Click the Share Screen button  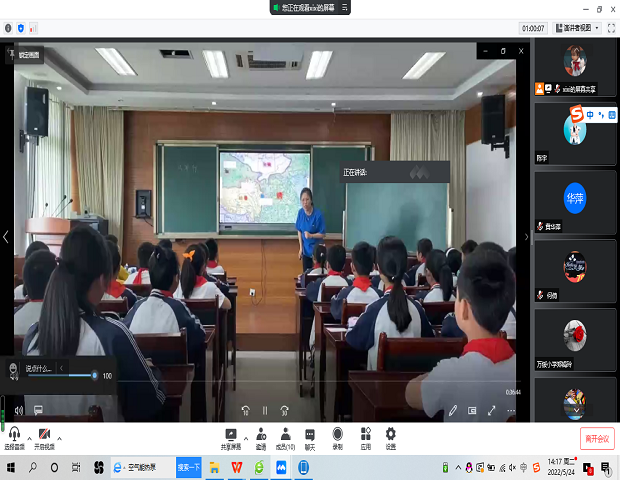[x=231, y=439]
